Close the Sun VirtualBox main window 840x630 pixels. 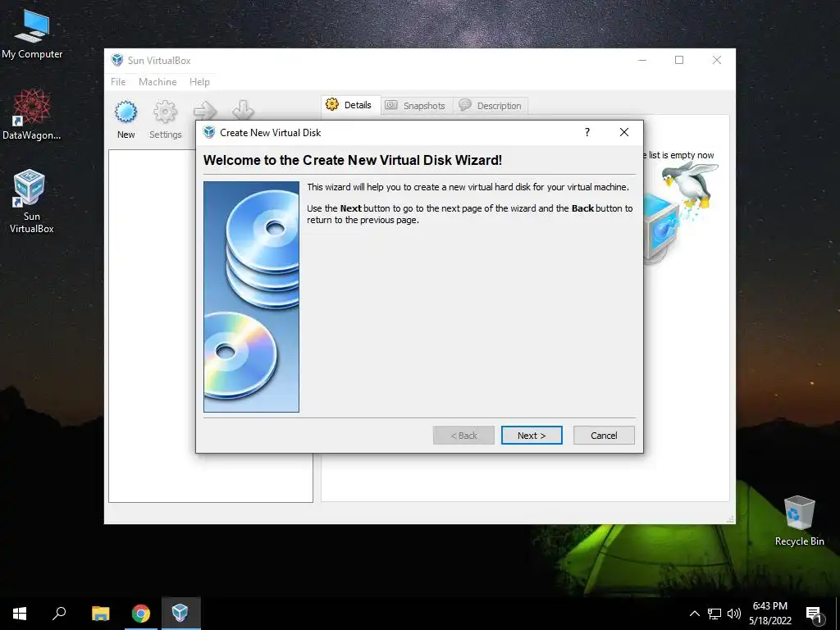[717, 60]
